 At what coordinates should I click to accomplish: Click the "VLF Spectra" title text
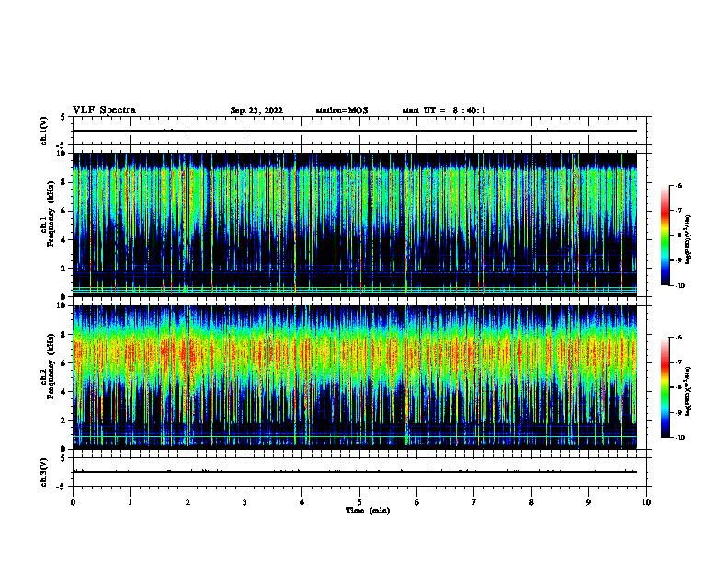pyautogui.click(x=104, y=109)
